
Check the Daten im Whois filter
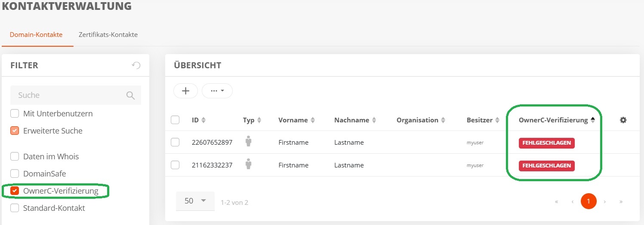(x=15, y=156)
